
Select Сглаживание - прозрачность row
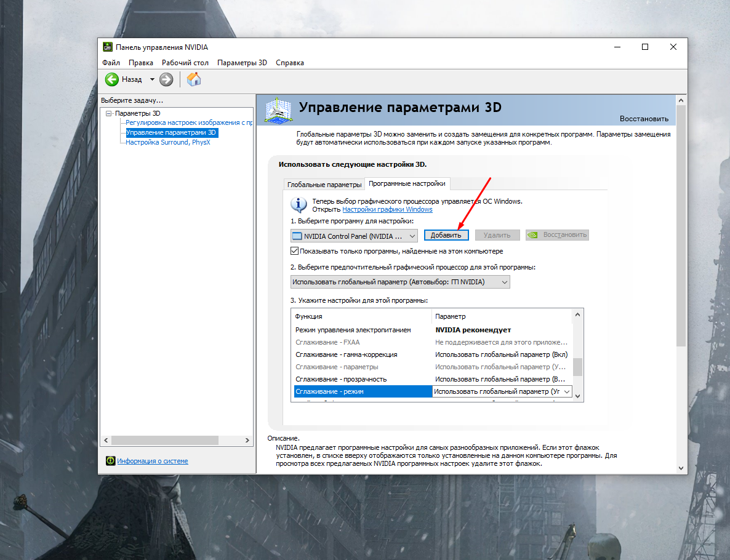[x=432, y=380]
